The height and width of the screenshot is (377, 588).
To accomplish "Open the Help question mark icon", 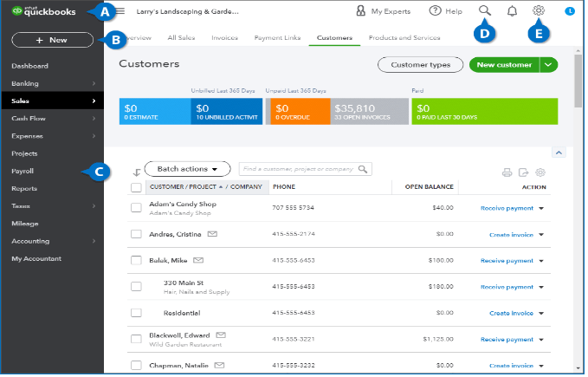I will [x=436, y=11].
